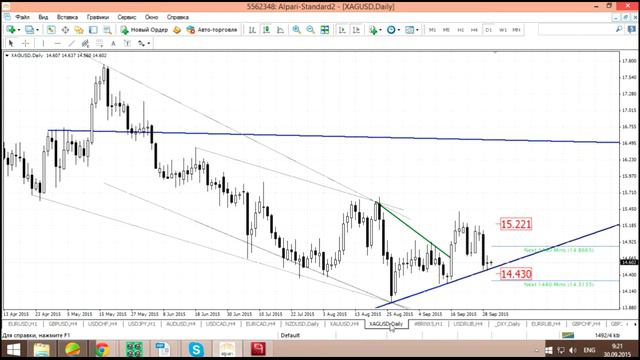The height and width of the screenshot is (360, 640).
Task: Open the Вставка menu
Action: (67, 17)
